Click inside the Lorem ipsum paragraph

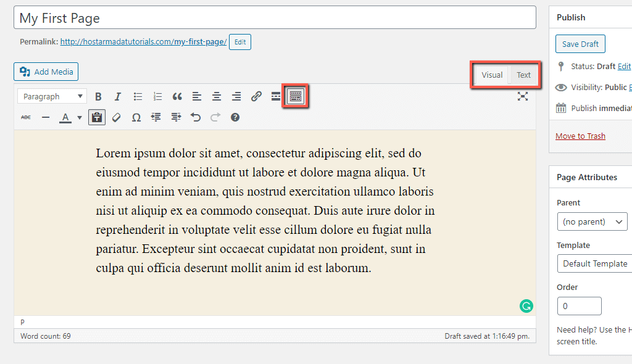[265, 210]
